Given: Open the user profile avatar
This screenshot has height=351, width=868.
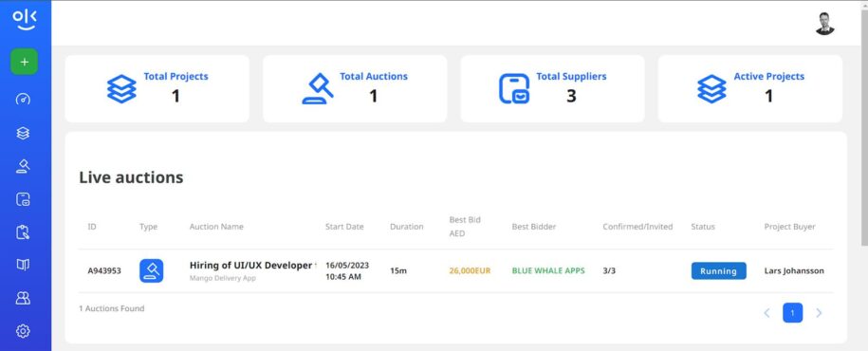Looking at the screenshot, I should tap(824, 24).
